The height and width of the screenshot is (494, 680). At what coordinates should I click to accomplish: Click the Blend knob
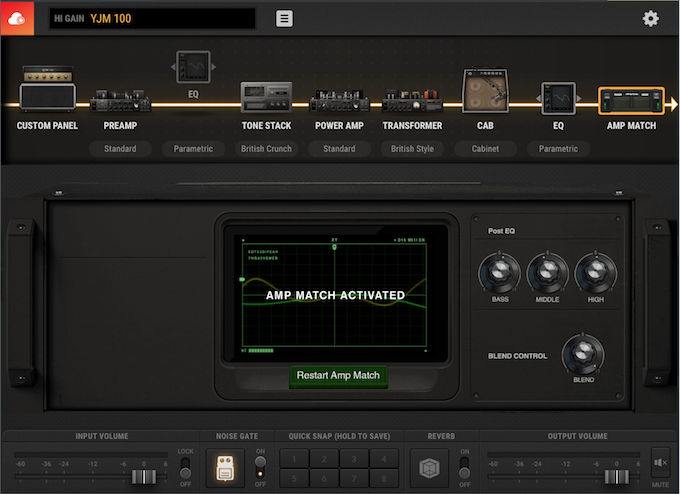(x=583, y=354)
